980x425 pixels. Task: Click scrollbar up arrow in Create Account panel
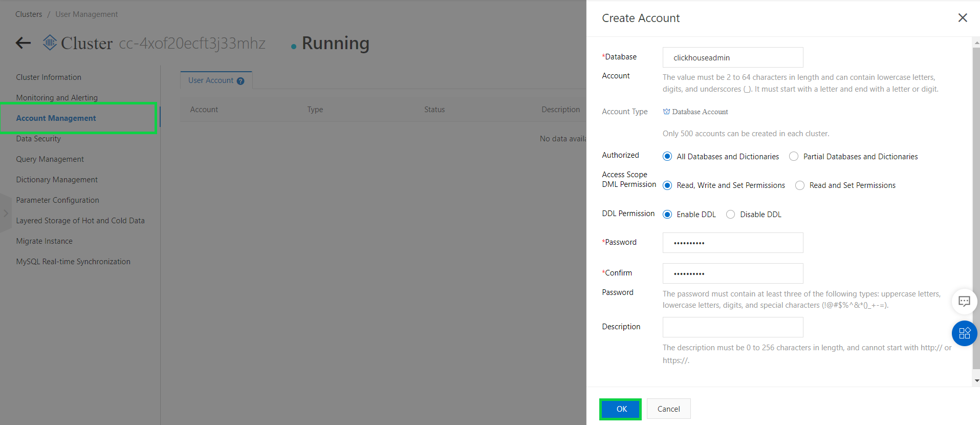point(976,42)
